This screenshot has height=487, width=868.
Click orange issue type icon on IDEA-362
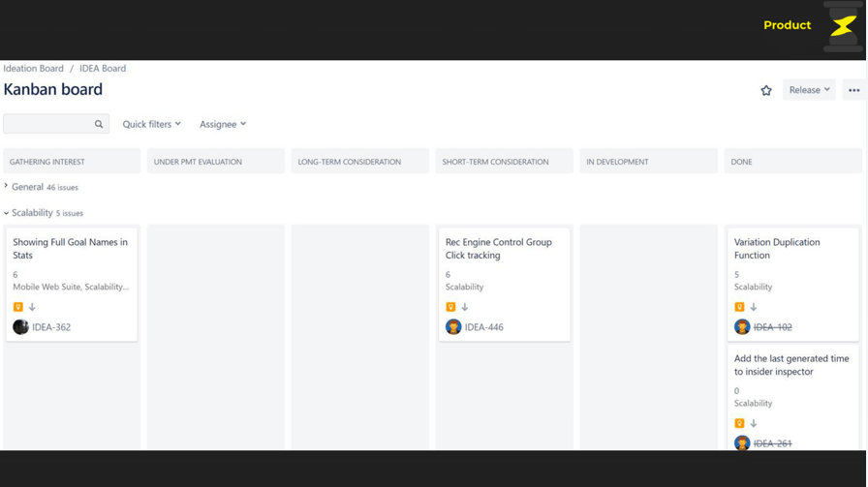point(18,307)
